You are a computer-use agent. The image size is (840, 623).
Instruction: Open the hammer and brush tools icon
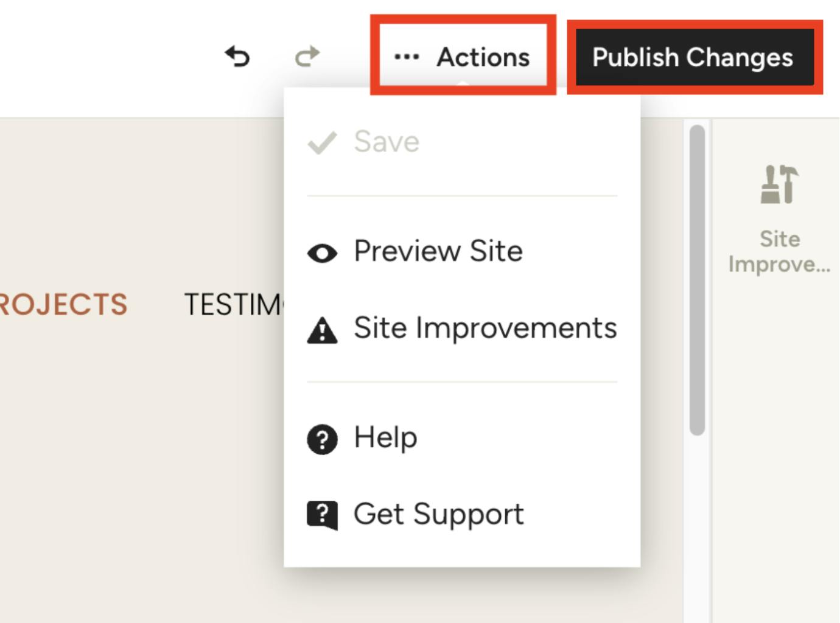[x=780, y=184]
